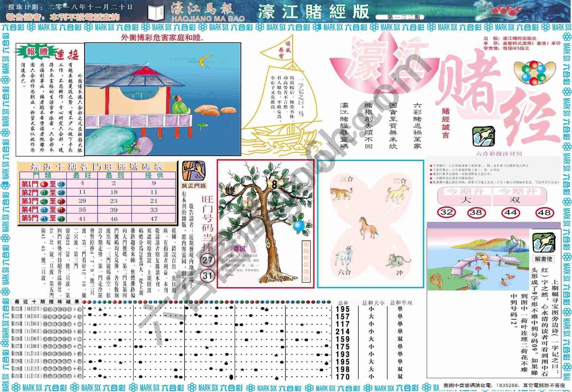The width and height of the screenshot is (572, 392).
Task: Click the blue ball hanging on the tree
Action: click(x=298, y=226)
